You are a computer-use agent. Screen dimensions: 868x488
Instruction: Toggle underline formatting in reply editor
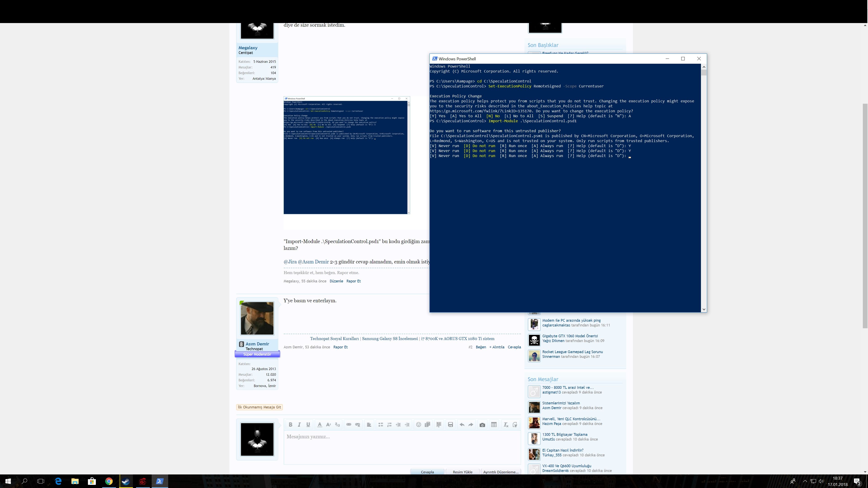tap(308, 425)
